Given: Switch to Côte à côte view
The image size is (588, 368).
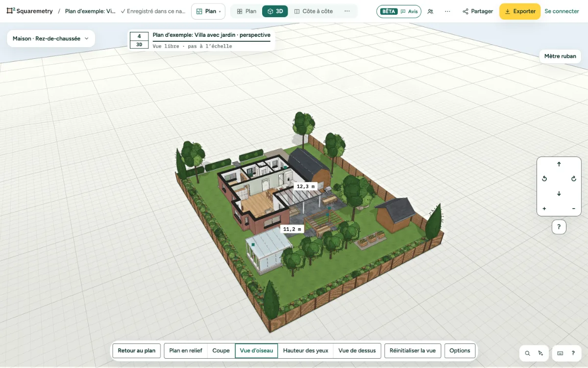Looking at the screenshot, I should coord(314,11).
